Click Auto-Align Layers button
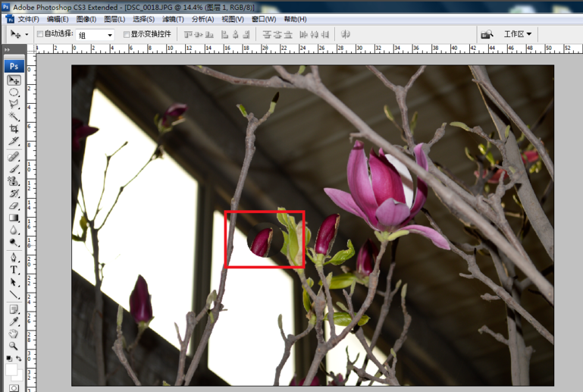 tap(346, 35)
